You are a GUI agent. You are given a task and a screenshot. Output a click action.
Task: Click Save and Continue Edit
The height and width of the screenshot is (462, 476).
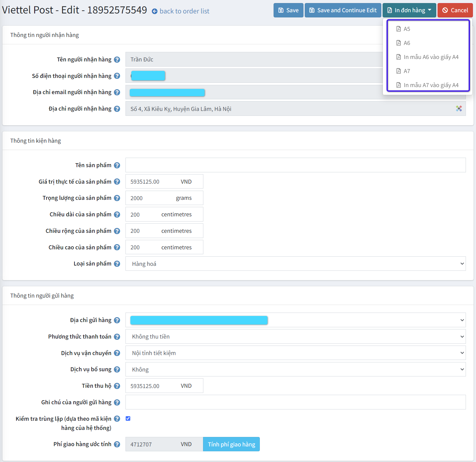(343, 10)
